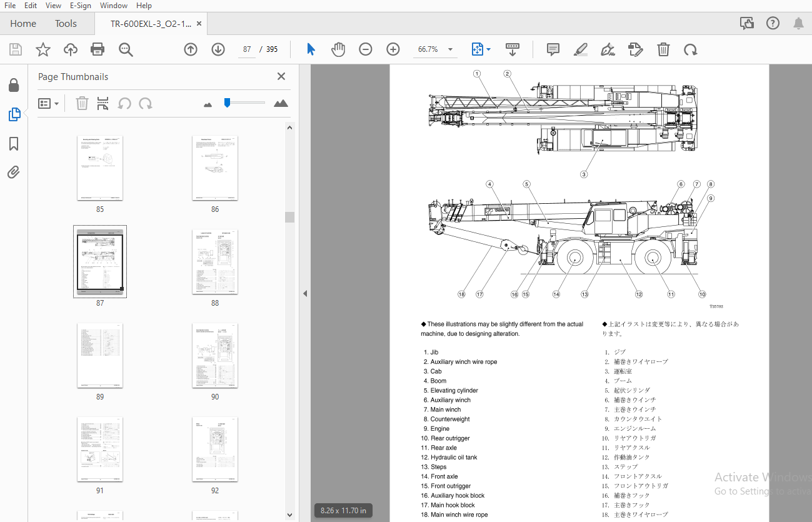Image resolution: width=812 pixels, height=522 pixels.
Task: Click the upload to cloud icon
Action: 71,49
